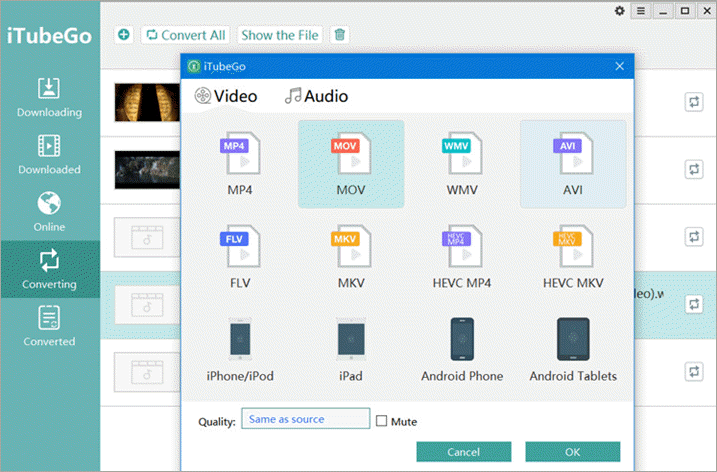Select the MP4 format icon
Screen dimensions: 717x472
240,153
